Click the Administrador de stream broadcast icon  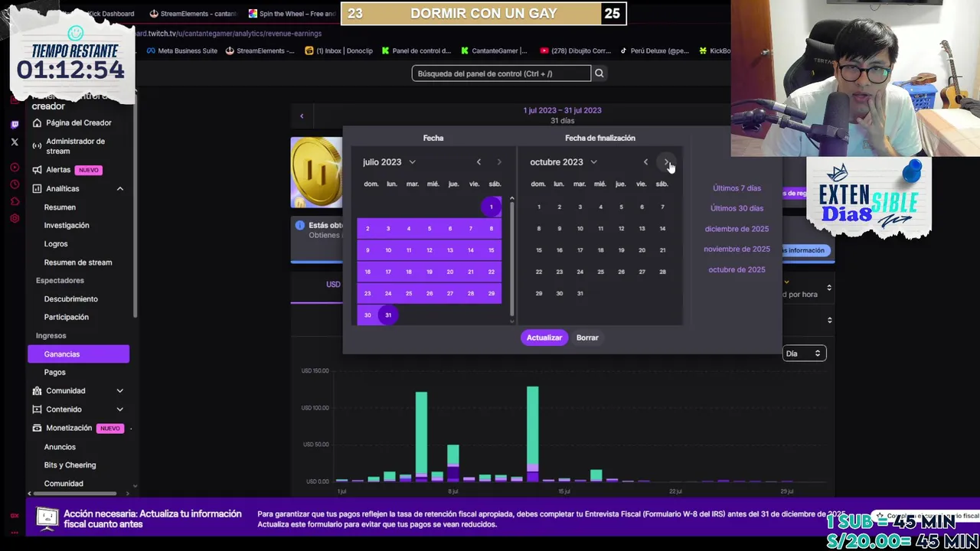point(37,145)
